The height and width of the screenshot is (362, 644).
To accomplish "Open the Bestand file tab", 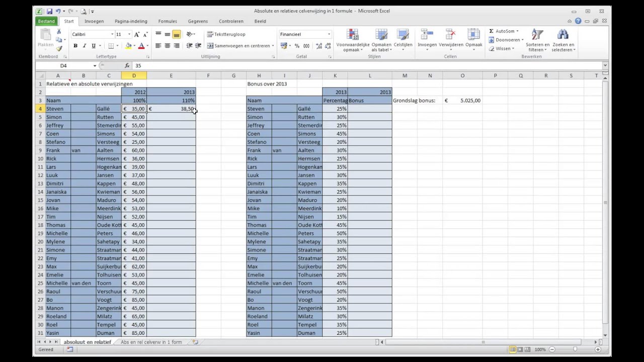I will (x=46, y=21).
